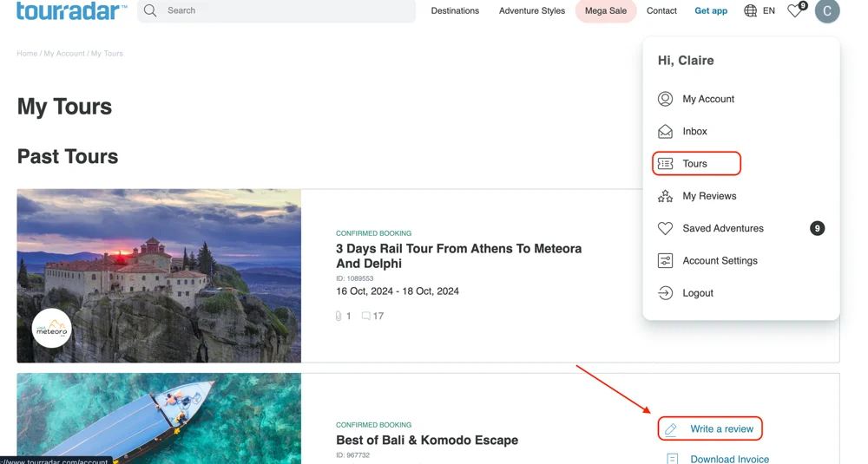Click the Download Invoice link
Screen dimensions: 868x464
(x=729, y=459)
